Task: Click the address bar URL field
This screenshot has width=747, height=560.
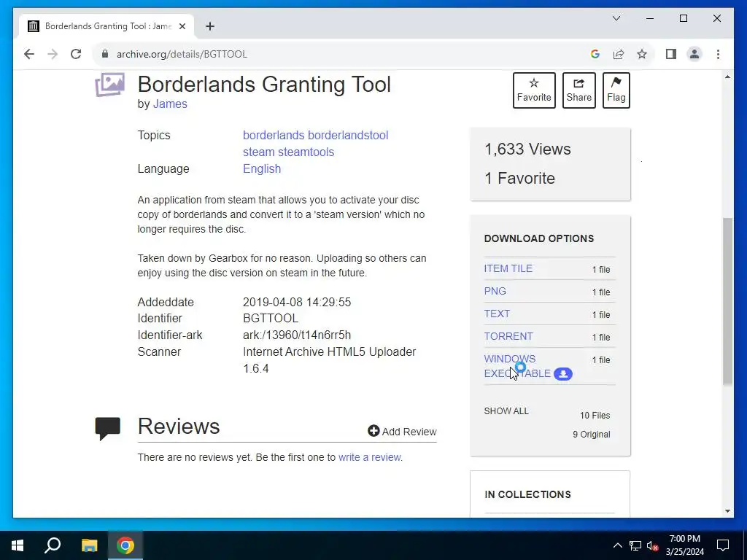Action: [343, 54]
